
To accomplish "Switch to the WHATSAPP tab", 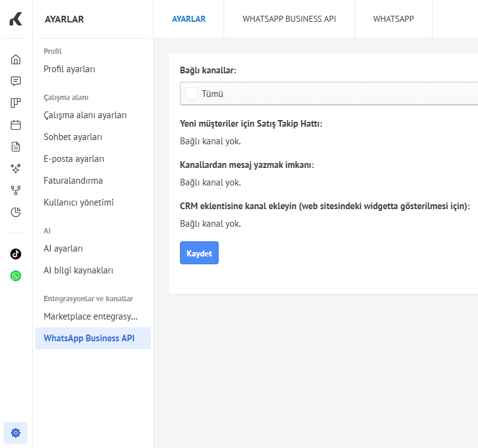I will pyautogui.click(x=393, y=19).
